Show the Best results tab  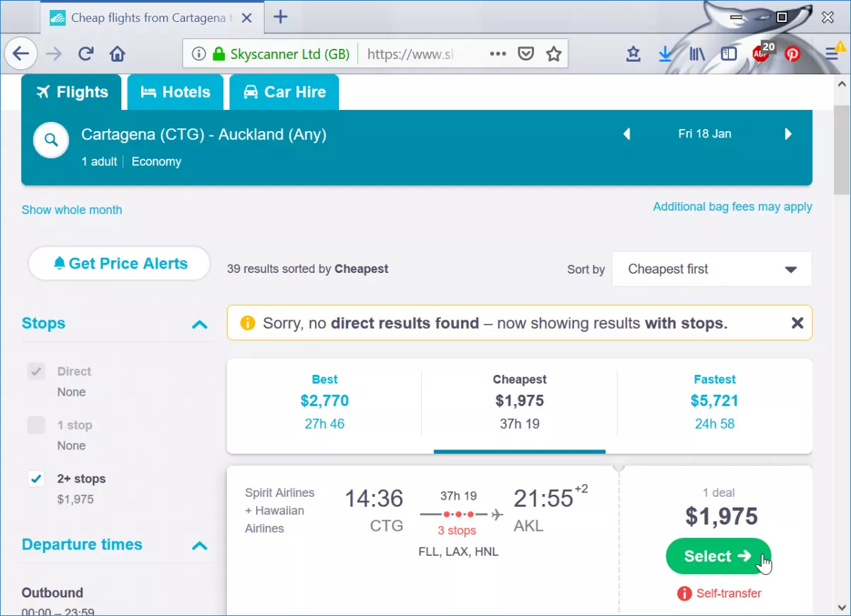[325, 402]
